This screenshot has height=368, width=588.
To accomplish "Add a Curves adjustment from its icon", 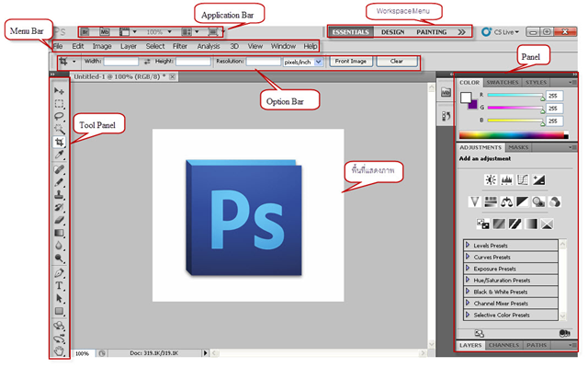I will (523, 180).
